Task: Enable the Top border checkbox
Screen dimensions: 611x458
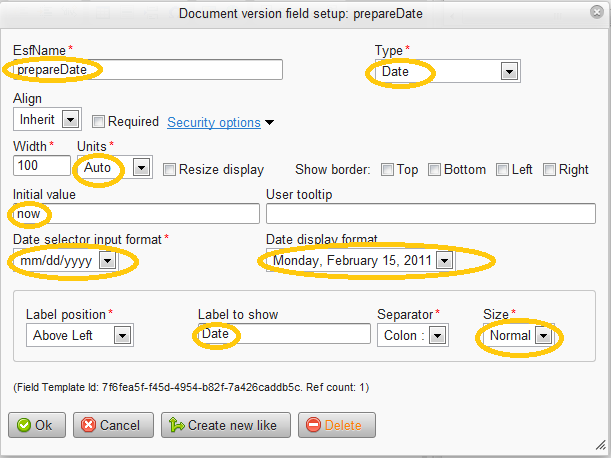Action: (x=387, y=170)
